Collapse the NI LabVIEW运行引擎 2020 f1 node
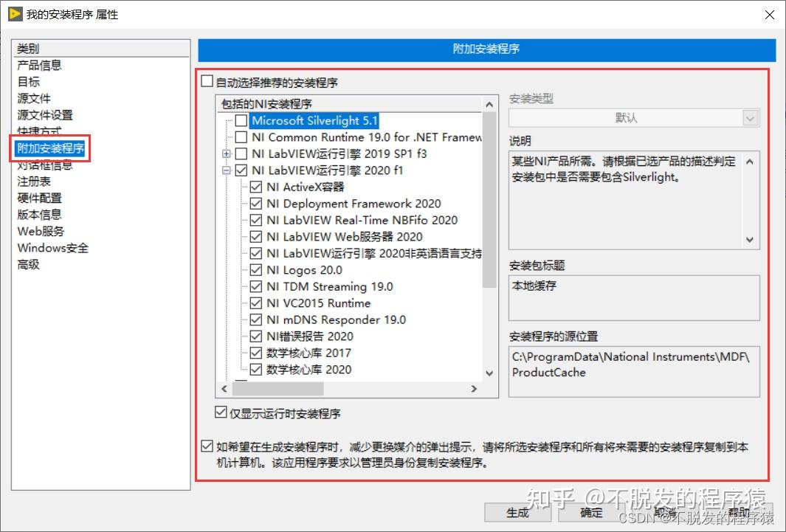 pyautogui.click(x=227, y=170)
